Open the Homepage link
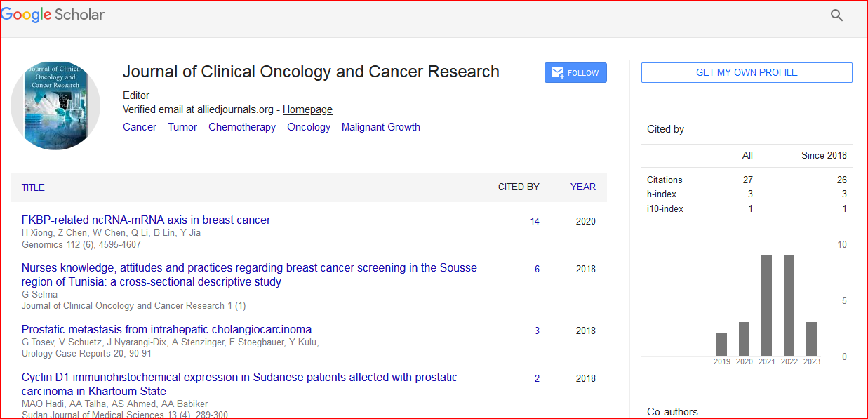 (x=307, y=109)
